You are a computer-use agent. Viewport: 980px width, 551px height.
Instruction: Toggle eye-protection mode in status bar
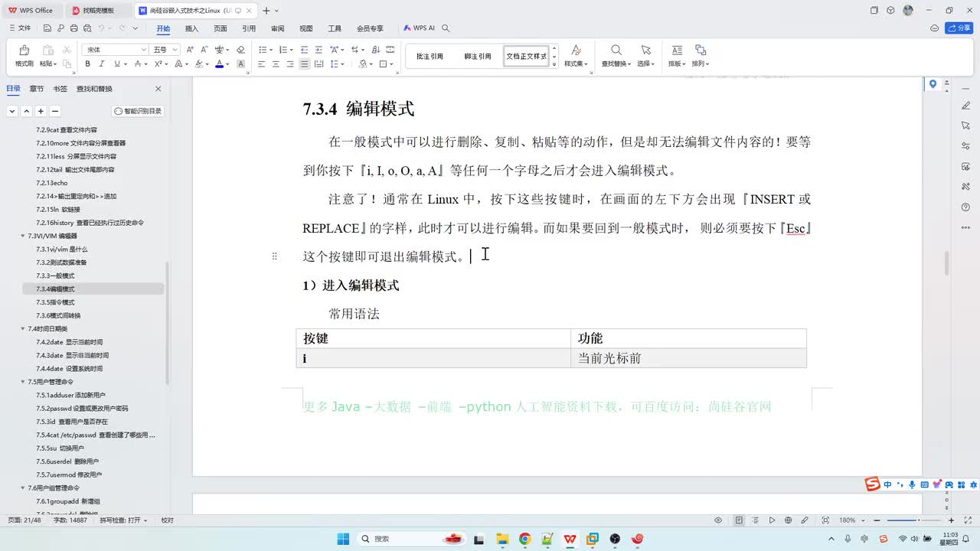click(718, 520)
